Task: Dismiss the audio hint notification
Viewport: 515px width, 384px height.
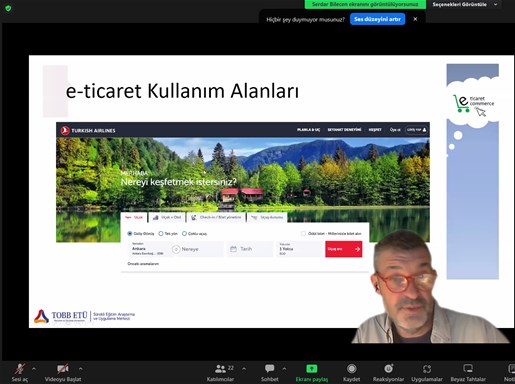Action: tap(415, 19)
